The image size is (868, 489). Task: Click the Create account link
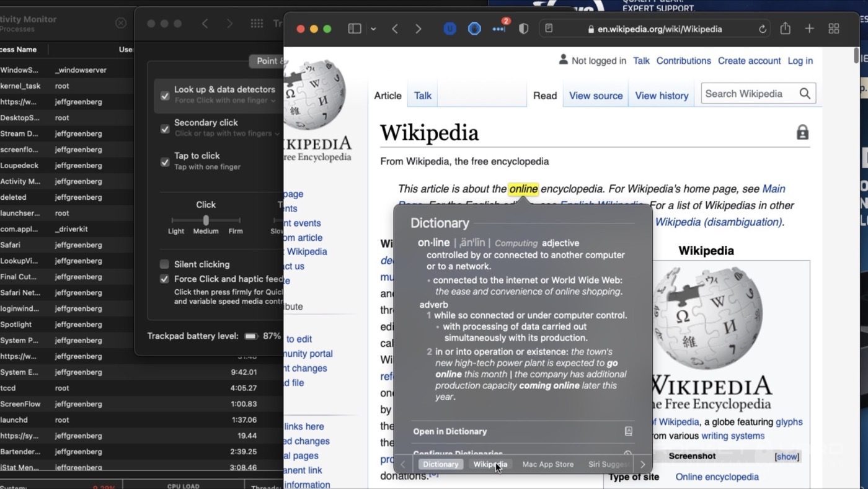click(x=749, y=61)
